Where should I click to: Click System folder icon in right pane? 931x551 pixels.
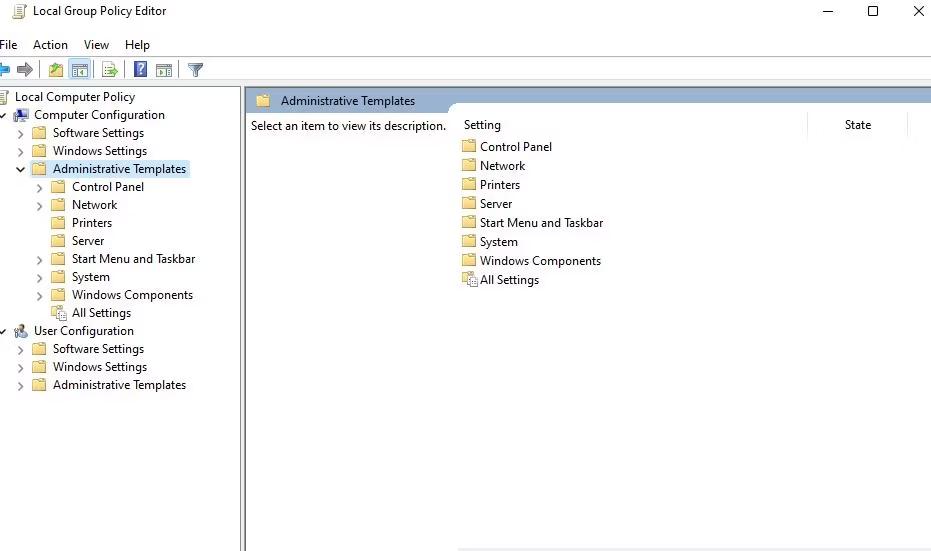point(469,241)
